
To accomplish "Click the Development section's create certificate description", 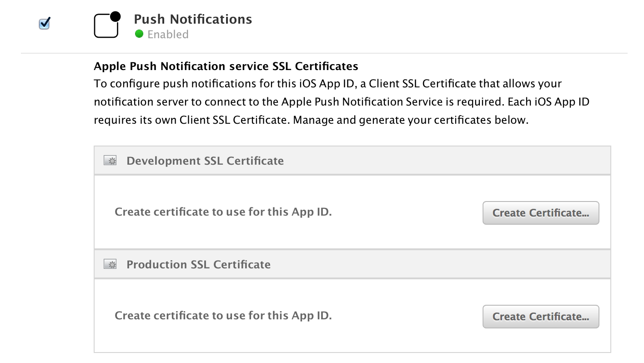I will [223, 212].
